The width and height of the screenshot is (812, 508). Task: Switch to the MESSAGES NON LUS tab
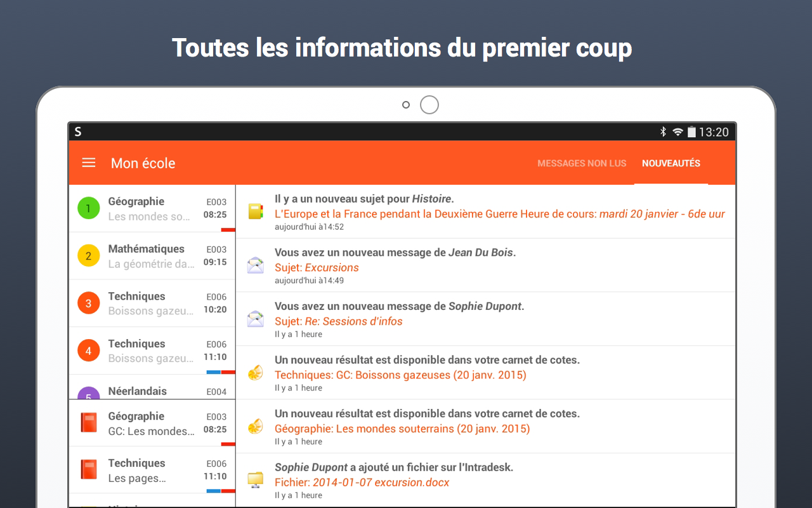[x=582, y=163]
